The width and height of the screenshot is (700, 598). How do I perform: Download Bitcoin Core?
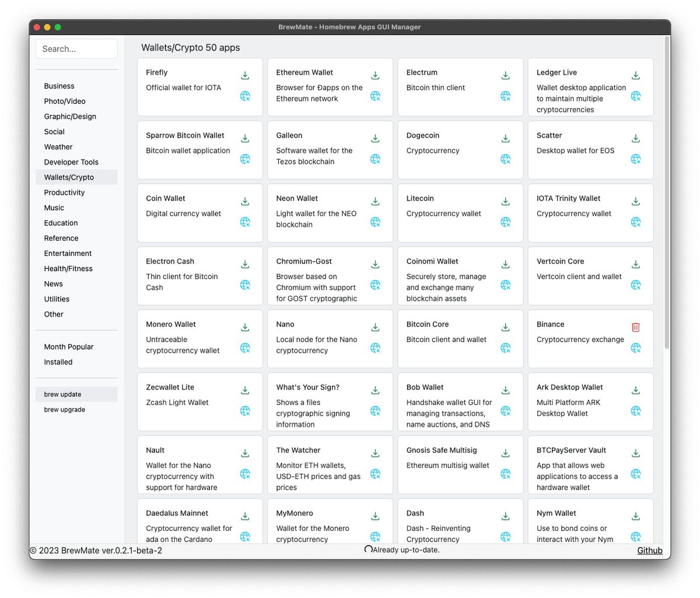click(x=505, y=327)
